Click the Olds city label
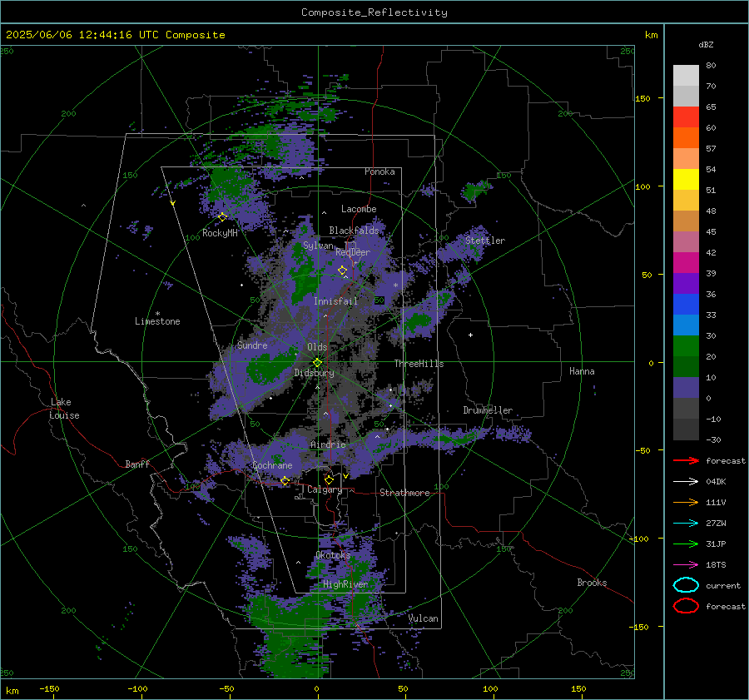Screen dimensions: 749x700 click(317, 347)
